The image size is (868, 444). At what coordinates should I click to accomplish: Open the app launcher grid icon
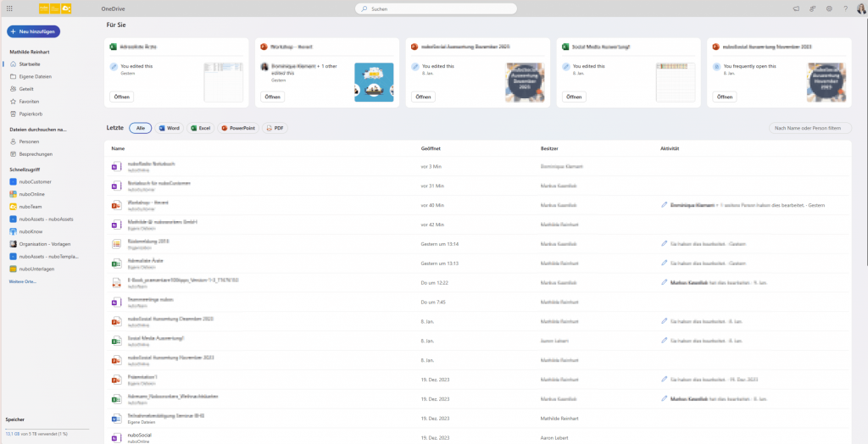tap(9, 8)
